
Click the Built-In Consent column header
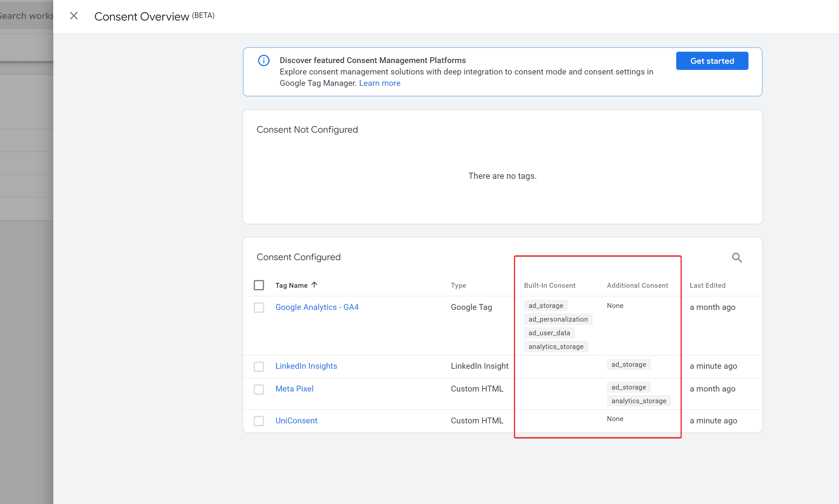pyautogui.click(x=549, y=285)
